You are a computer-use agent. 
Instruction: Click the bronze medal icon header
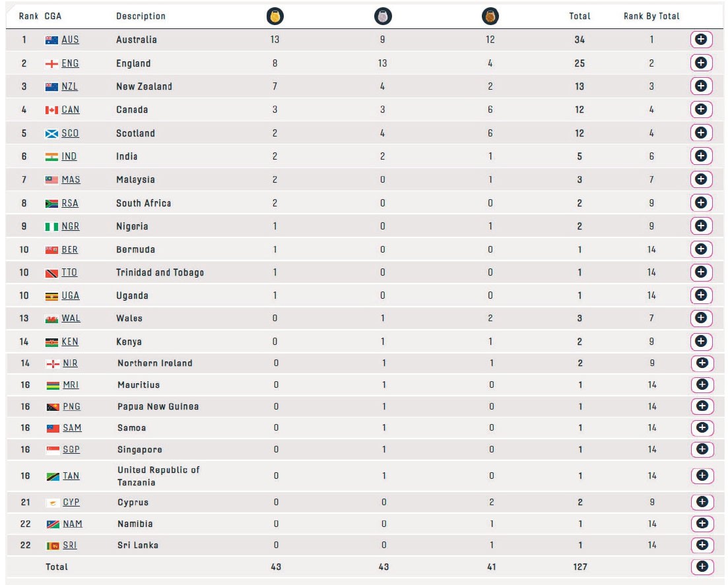pyautogui.click(x=490, y=16)
